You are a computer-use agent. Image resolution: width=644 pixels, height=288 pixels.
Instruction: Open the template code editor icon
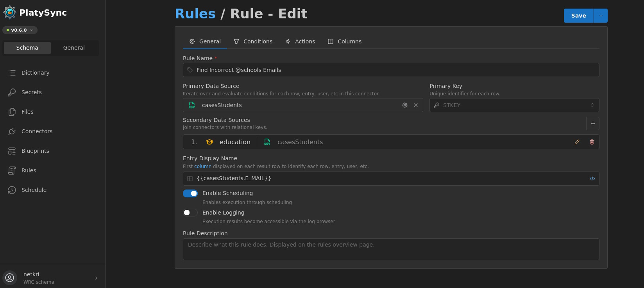[592, 179]
